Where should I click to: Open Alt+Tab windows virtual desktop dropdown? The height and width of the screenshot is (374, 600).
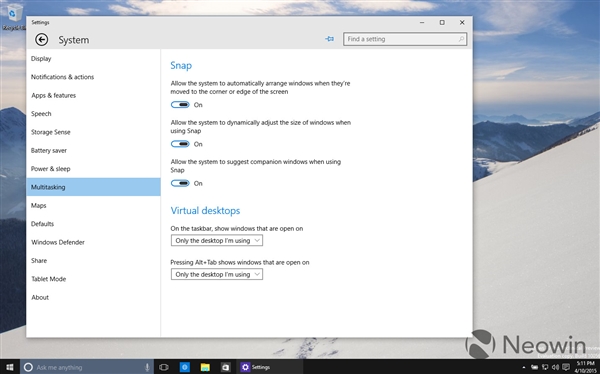pyautogui.click(x=217, y=274)
